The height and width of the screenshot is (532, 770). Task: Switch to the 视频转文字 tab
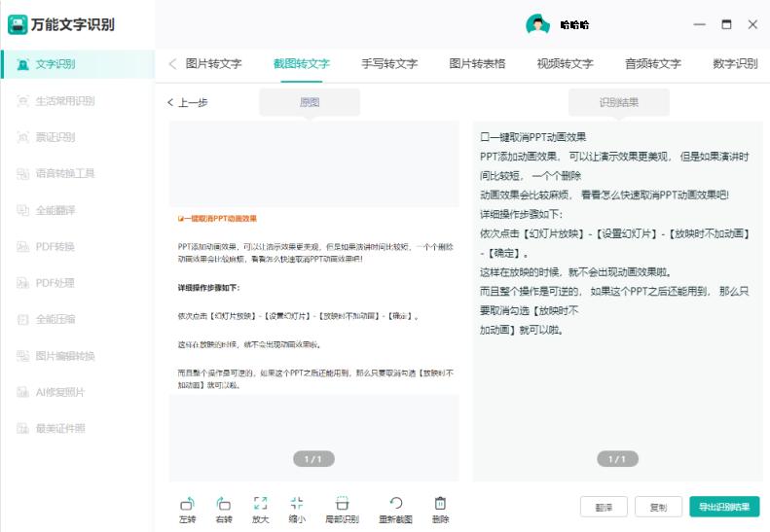tap(566, 64)
